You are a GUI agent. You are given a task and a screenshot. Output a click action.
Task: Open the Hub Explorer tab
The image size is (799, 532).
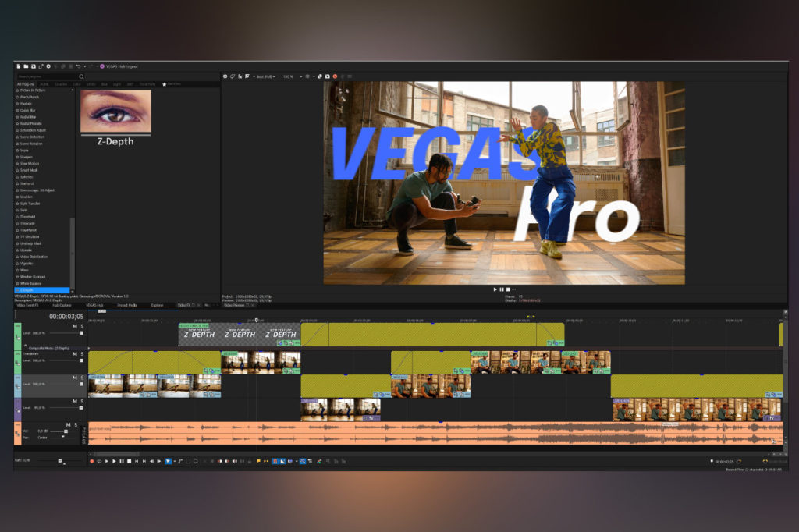point(62,305)
